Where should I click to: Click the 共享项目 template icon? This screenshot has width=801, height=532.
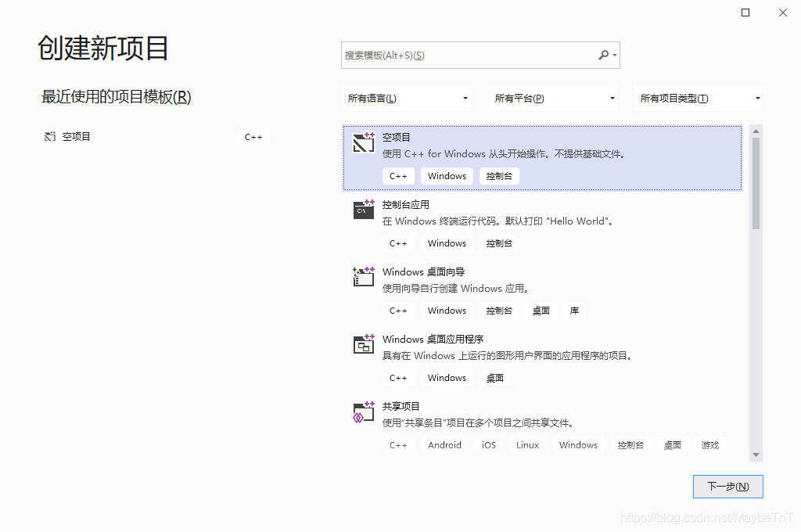364,412
